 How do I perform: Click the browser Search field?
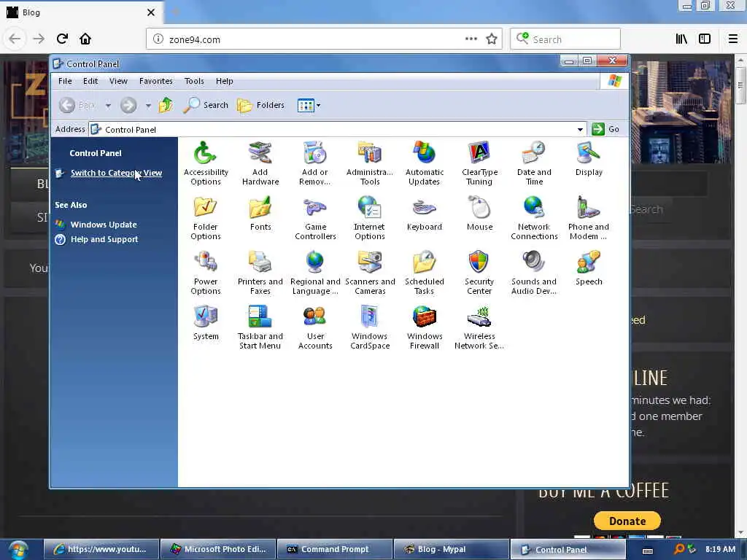point(565,39)
